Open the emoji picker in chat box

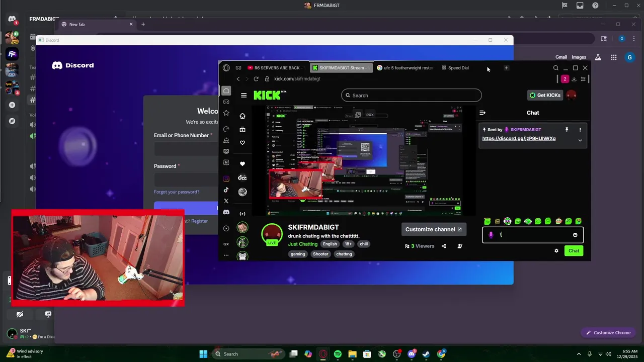(575, 235)
